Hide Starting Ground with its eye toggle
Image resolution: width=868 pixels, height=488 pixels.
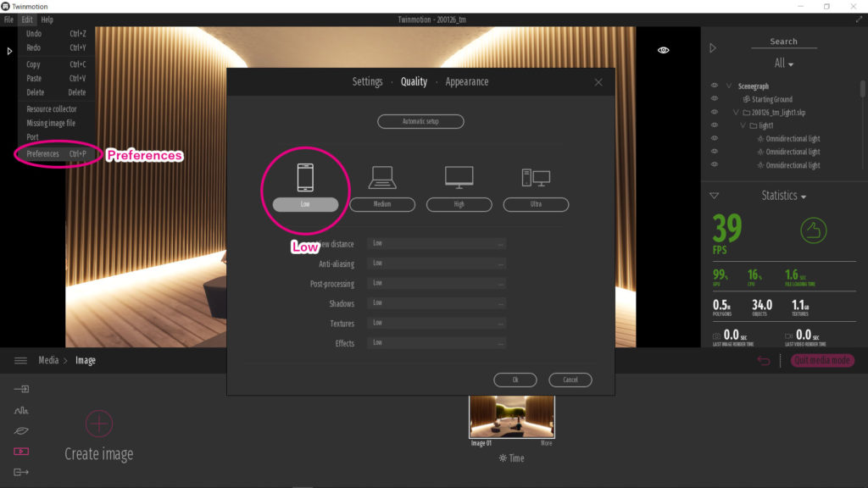[715, 99]
